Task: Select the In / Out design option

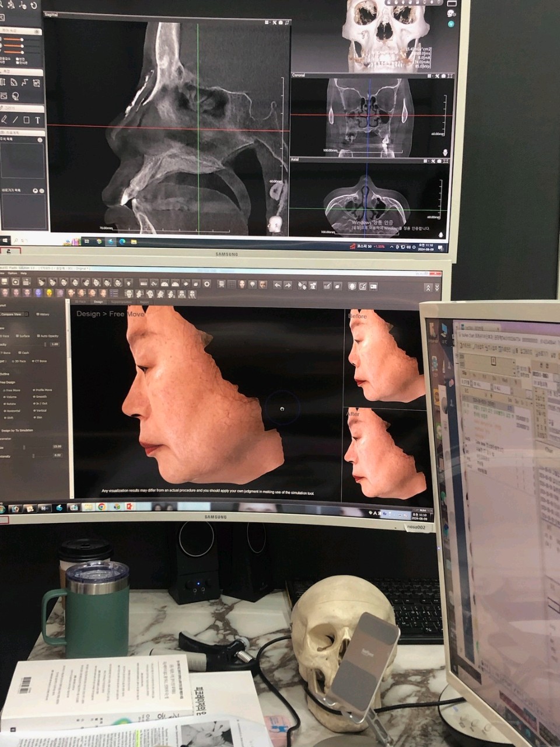Action: pyautogui.click(x=40, y=404)
